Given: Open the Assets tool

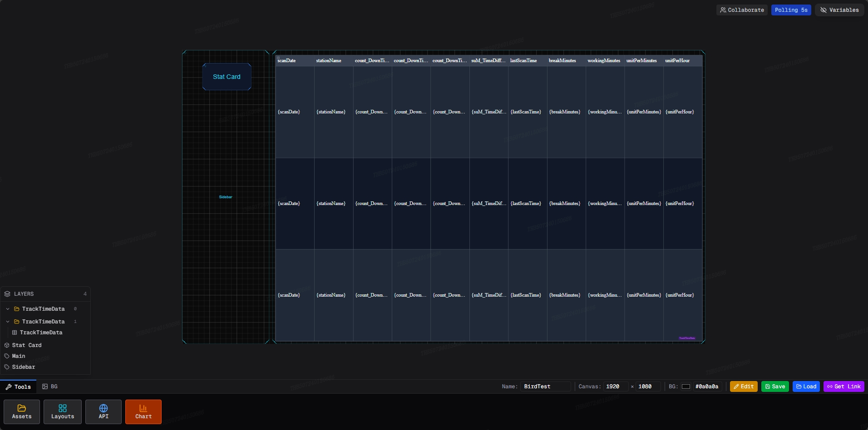Looking at the screenshot, I should [22, 412].
